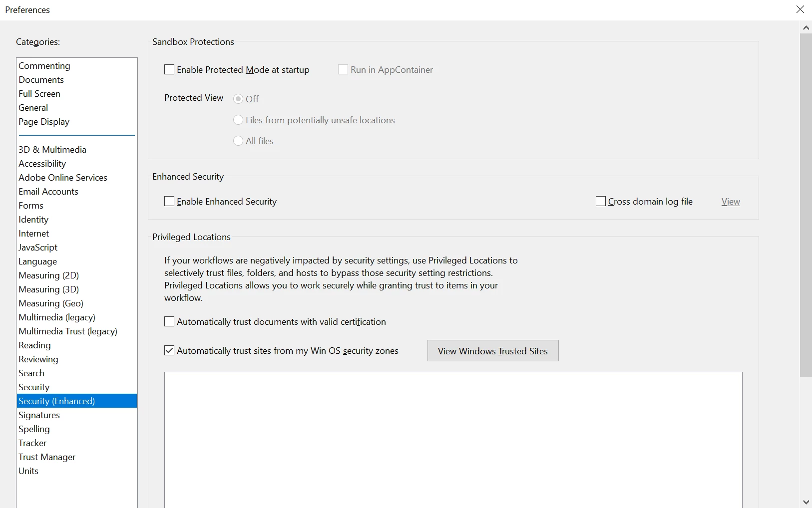Viewport: 812px width, 508px height.
Task: Go to Full Screen preferences
Action: [x=77, y=94]
